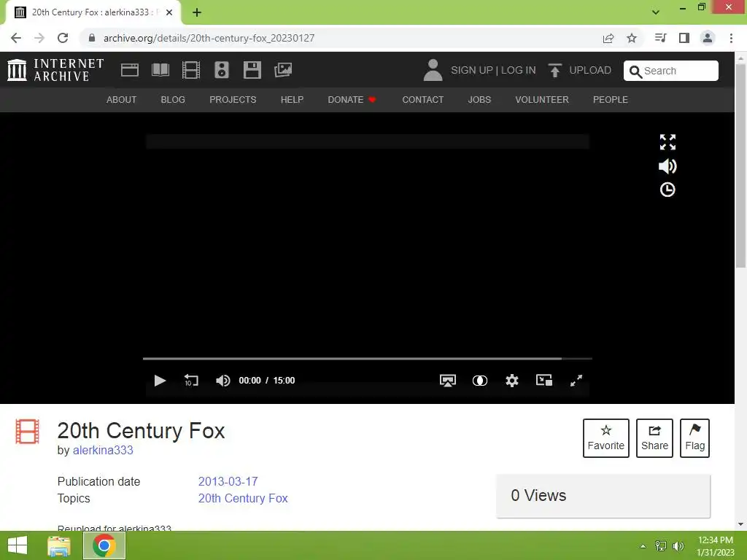Image resolution: width=747 pixels, height=560 pixels.
Task: Click the clock icon beside the player
Action: click(x=667, y=190)
